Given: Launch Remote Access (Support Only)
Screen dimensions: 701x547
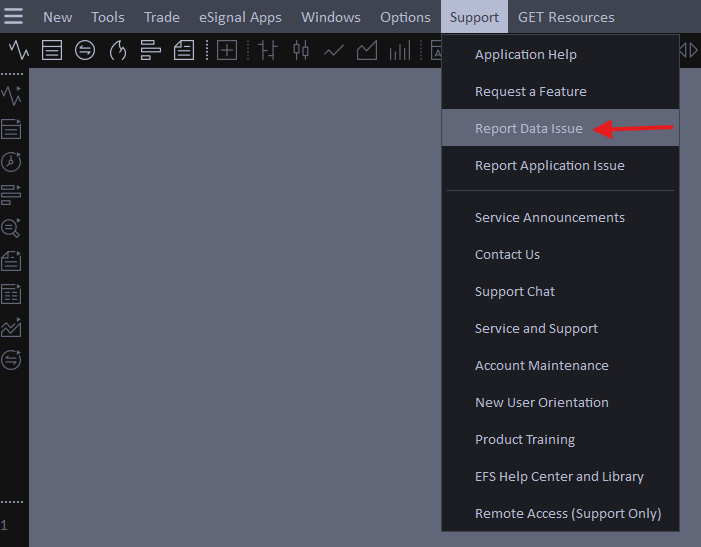Looking at the screenshot, I should pos(567,513).
